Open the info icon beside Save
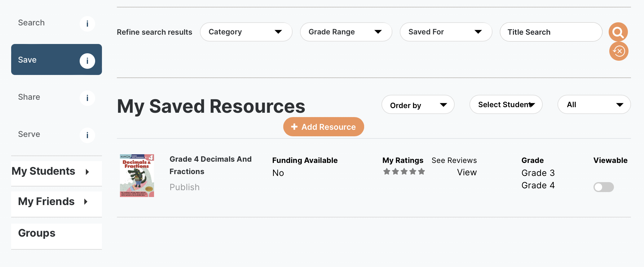The height and width of the screenshot is (267, 644). click(87, 61)
